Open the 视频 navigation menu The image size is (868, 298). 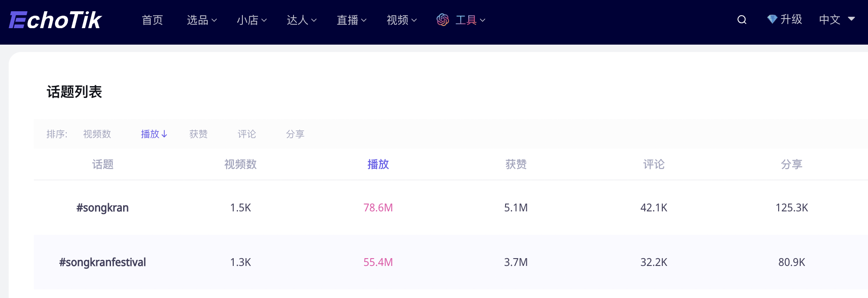401,20
